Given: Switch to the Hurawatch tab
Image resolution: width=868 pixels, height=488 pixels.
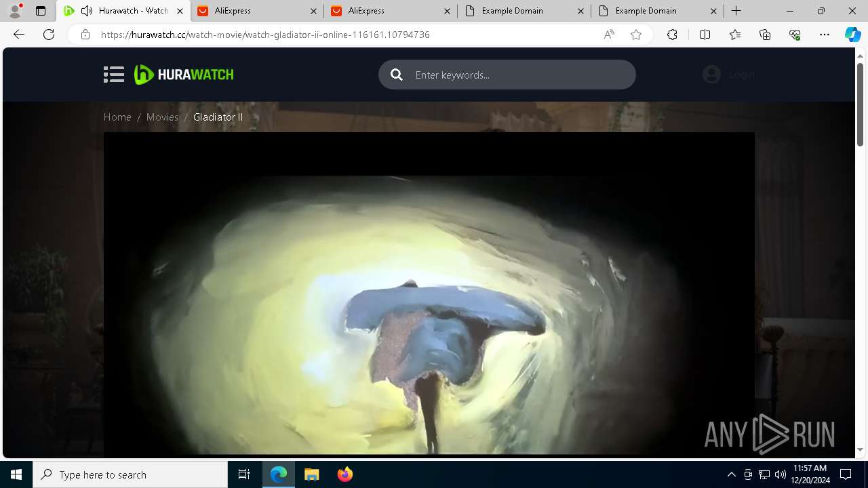Looking at the screenshot, I should pos(123,11).
